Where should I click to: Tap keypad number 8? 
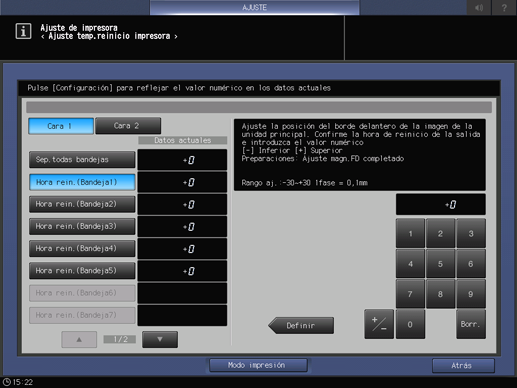440,294
